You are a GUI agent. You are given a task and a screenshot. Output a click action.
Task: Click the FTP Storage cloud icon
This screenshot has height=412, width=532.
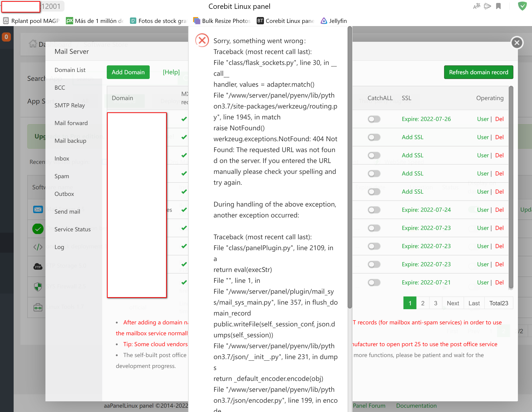[38, 266]
